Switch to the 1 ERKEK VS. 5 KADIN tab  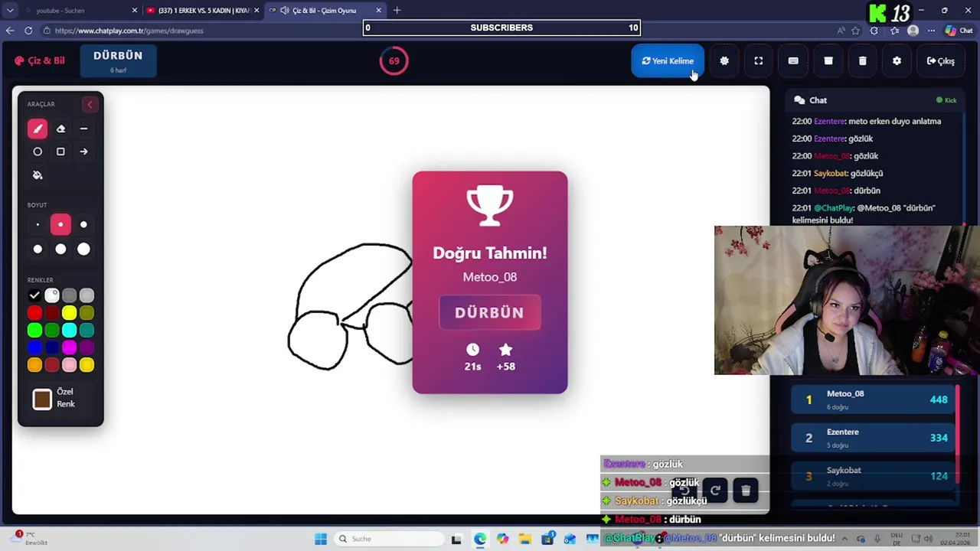click(x=204, y=11)
